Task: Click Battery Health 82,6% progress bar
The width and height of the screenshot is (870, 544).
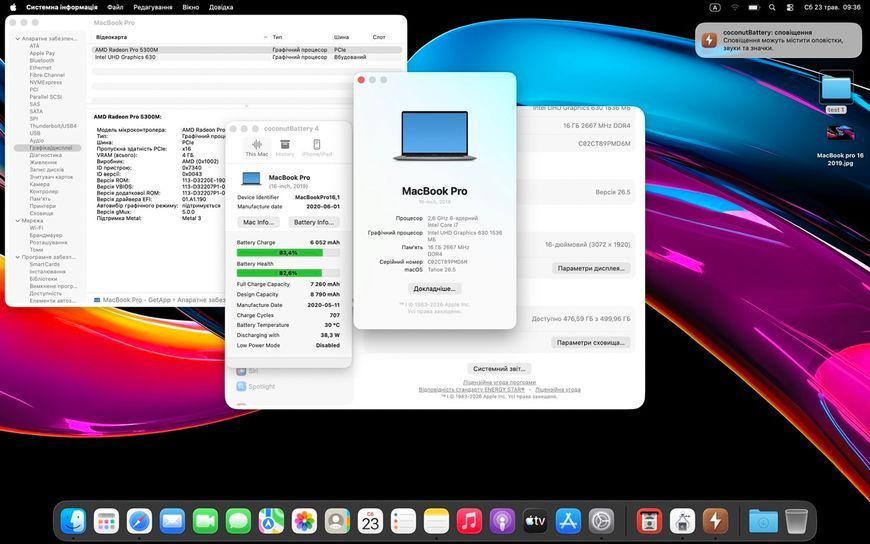Action: [288, 273]
